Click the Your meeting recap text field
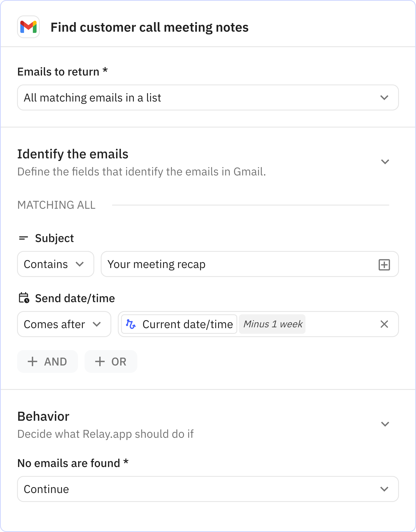The width and height of the screenshot is (416, 532). (239, 264)
